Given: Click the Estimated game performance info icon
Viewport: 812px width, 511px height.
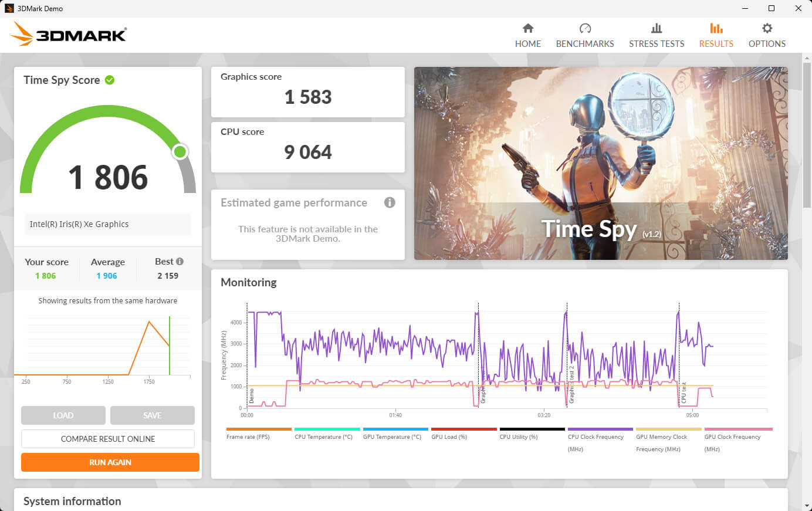Looking at the screenshot, I should pyautogui.click(x=390, y=202).
